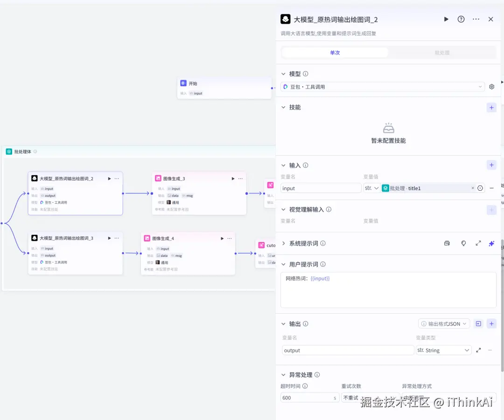Viewport: 504px width, 420px height.
Task: Run 图像生成_4 node
Action: pos(222,238)
